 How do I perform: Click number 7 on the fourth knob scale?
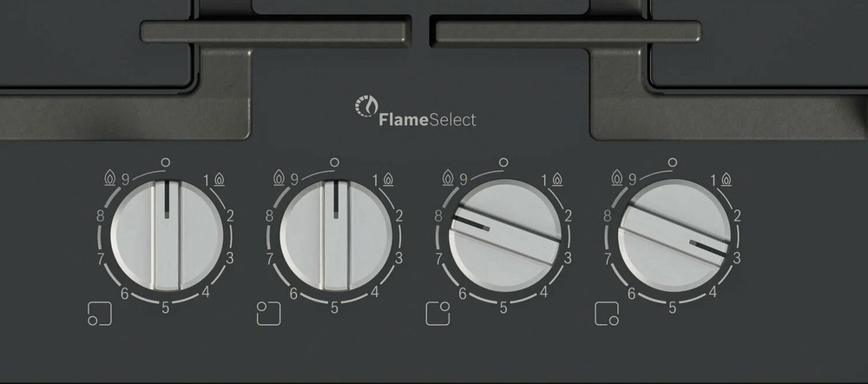pyautogui.click(x=608, y=259)
